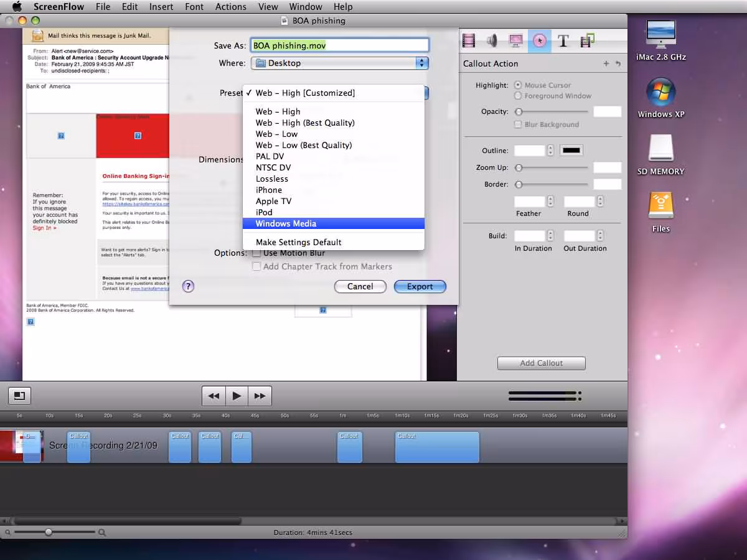Click the timeline horizontal scrollbar
The width and height of the screenshot is (747, 560).
tap(128, 521)
